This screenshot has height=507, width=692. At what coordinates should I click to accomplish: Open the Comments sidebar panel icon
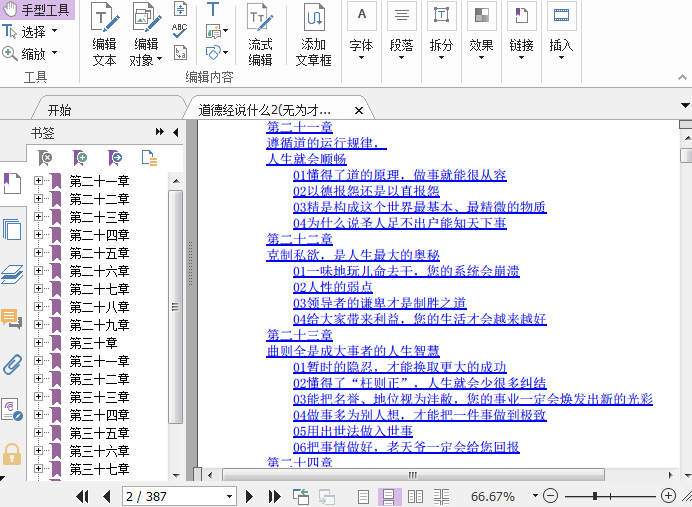tap(12, 319)
